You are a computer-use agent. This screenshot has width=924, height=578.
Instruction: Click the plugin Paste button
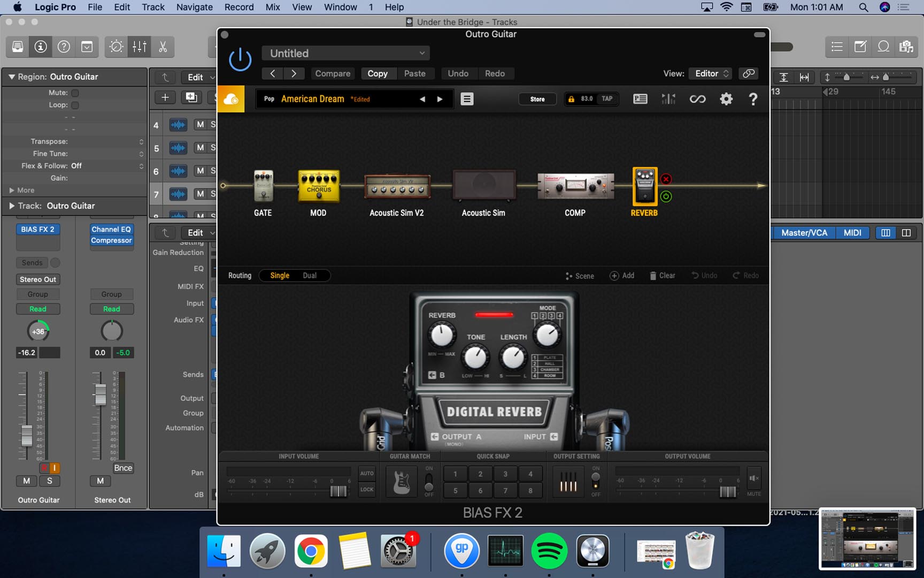tap(415, 73)
